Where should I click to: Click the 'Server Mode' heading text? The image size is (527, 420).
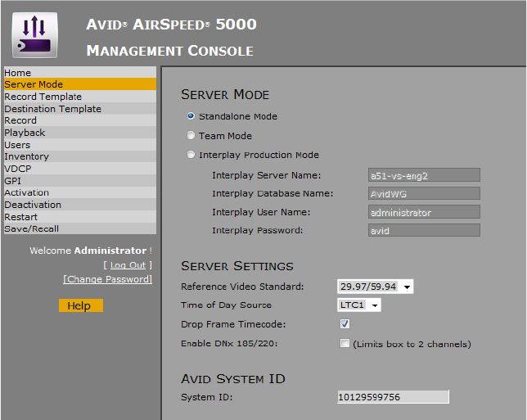point(225,94)
